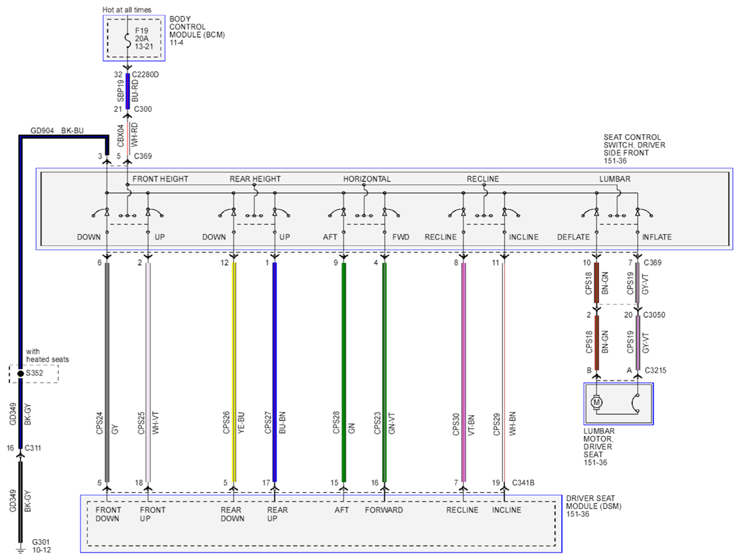The width and height of the screenshot is (740, 560).
Task: Click the blue SBP19 BU-RD wire
Action: [128, 91]
